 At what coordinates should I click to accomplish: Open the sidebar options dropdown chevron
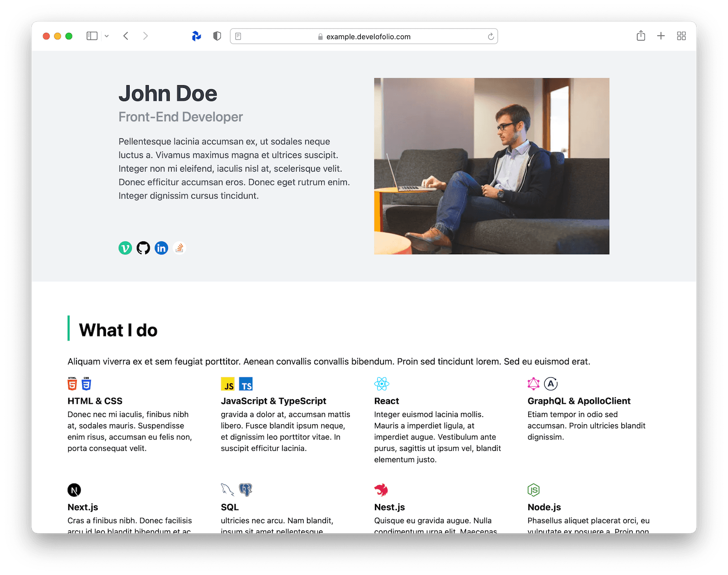pyautogui.click(x=106, y=36)
